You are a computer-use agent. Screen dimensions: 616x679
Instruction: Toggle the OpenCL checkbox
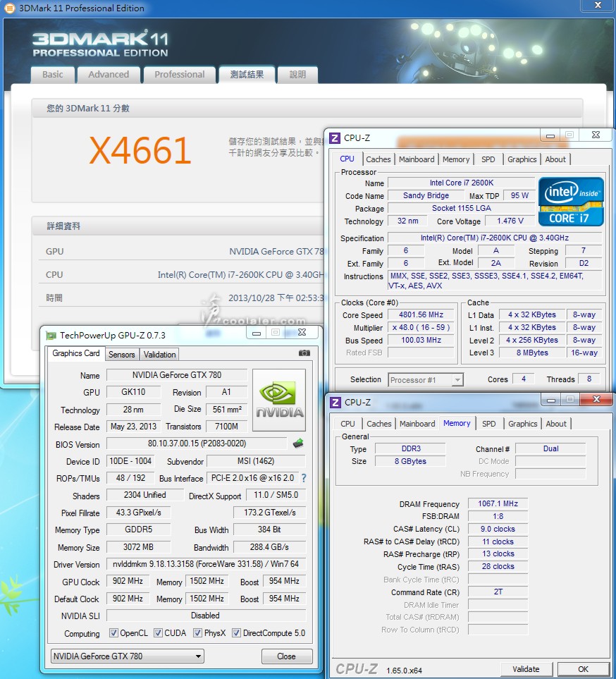(x=113, y=632)
